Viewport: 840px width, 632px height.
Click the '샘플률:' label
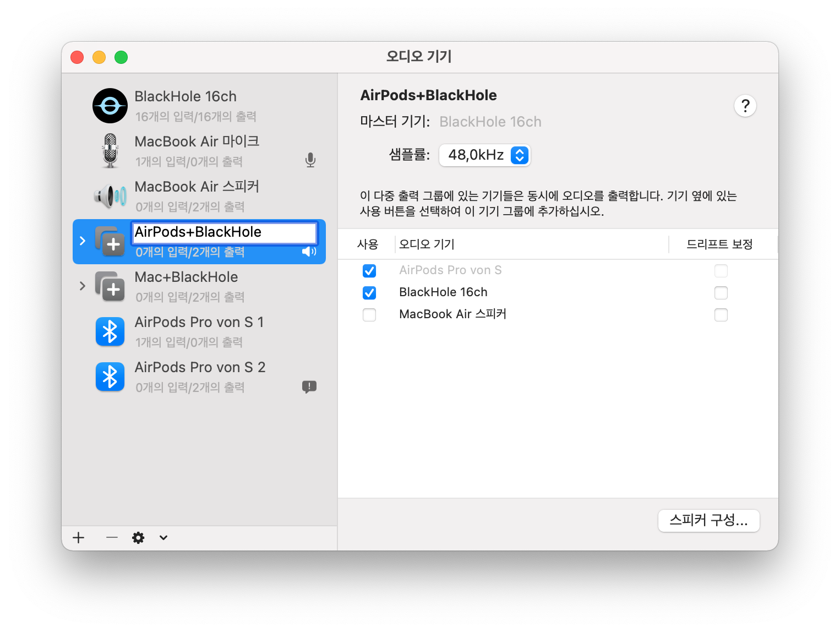click(410, 155)
